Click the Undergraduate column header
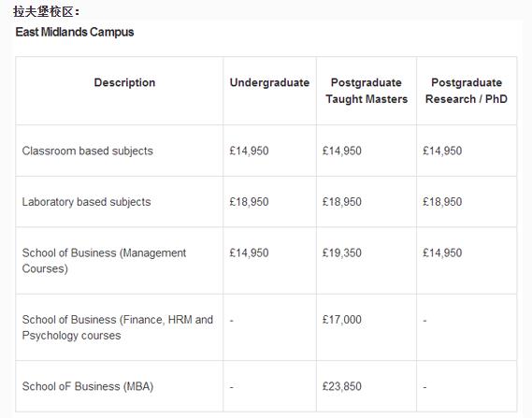The image size is (532, 418). 269,82
